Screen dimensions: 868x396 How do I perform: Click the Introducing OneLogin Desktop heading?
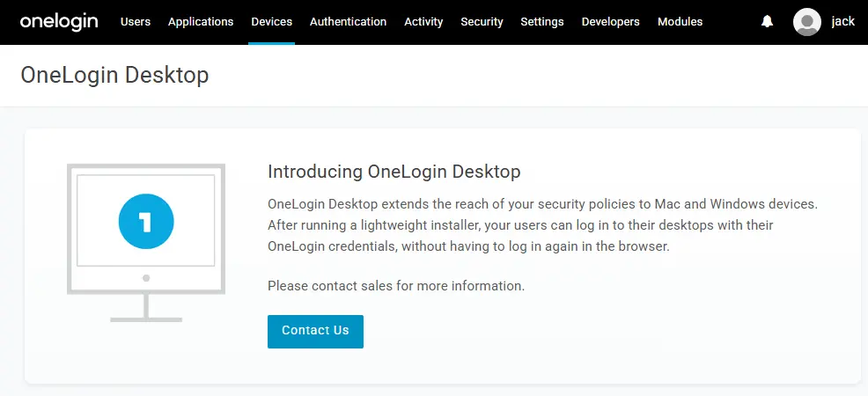click(394, 172)
